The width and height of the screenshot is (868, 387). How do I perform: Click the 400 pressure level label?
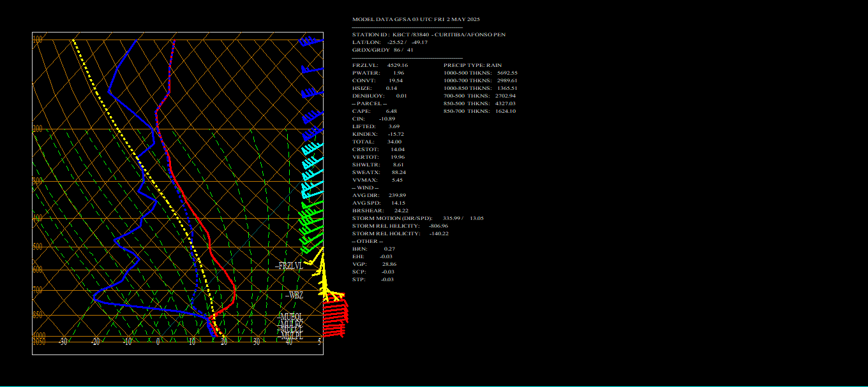pyautogui.click(x=37, y=218)
